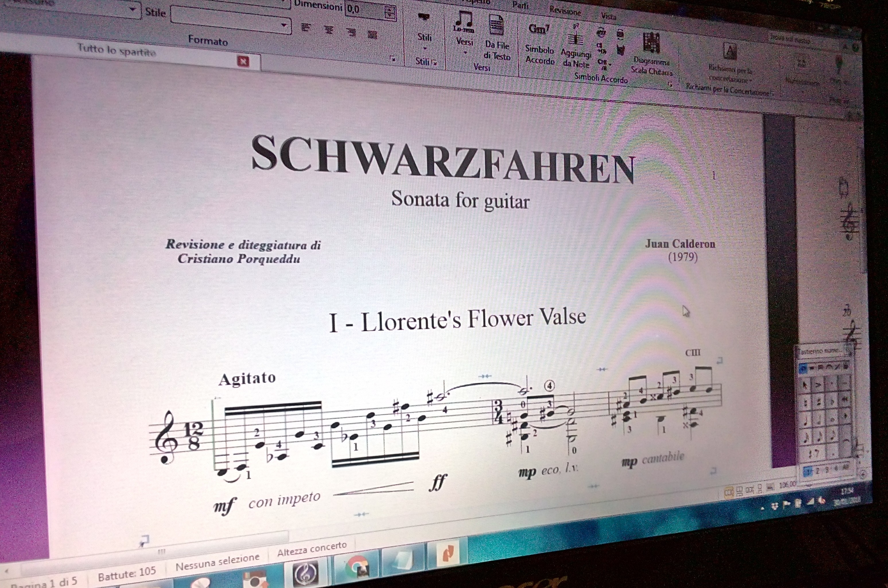This screenshot has height=588, width=888.
Task: Click 'Nessuna selezione' in the status bar
Action: tap(217, 562)
